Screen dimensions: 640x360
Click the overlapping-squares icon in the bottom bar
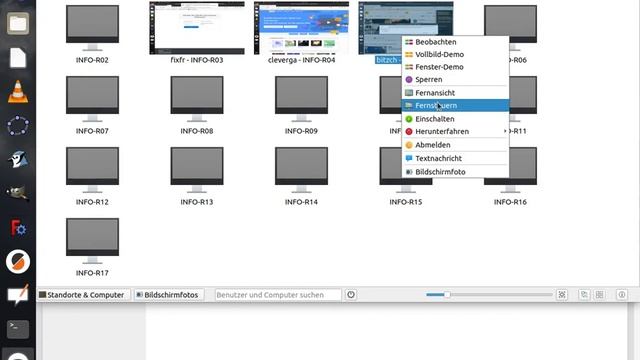coord(584,295)
